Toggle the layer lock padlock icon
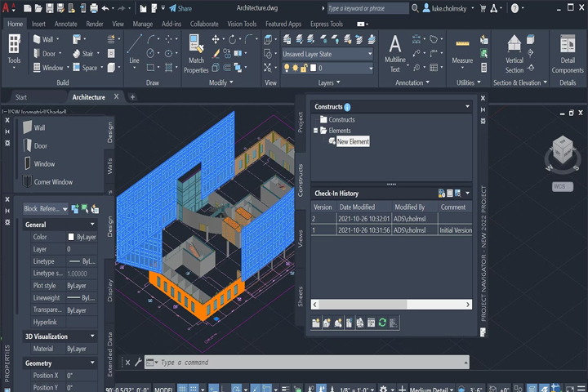Viewport: 588px width, 392px height. coord(304,68)
